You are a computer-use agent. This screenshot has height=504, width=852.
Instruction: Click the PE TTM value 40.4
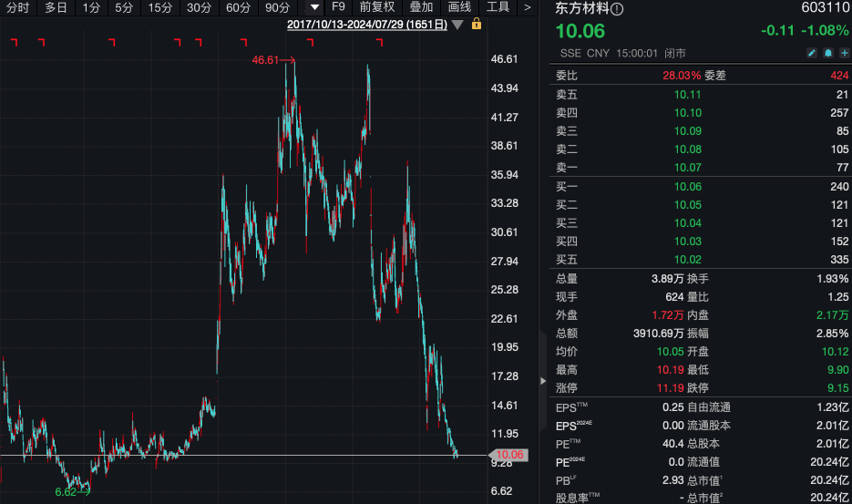tap(672, 444)
